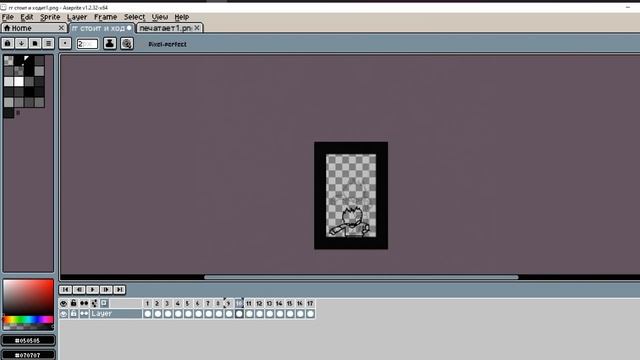The width and height of the screenshot is (640, 360).
Task: Lock the Layer layer
Action: click(x=73, y=313)
